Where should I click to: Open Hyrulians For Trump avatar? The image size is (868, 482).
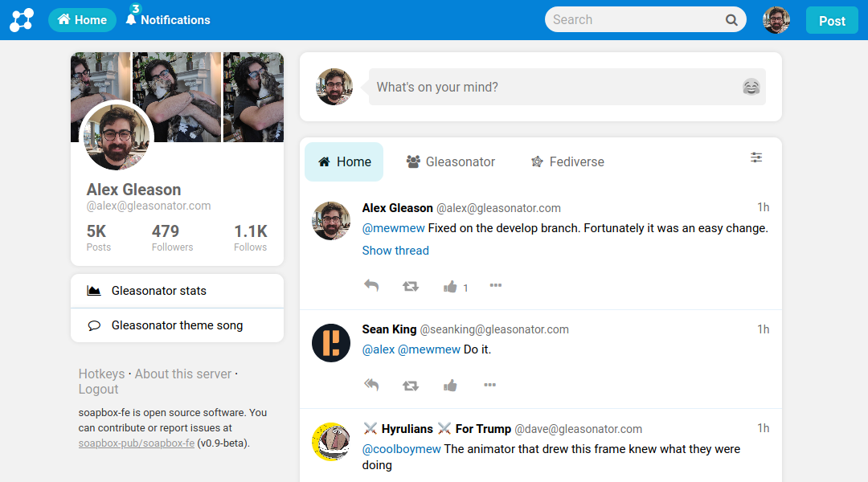click(331, 442)
